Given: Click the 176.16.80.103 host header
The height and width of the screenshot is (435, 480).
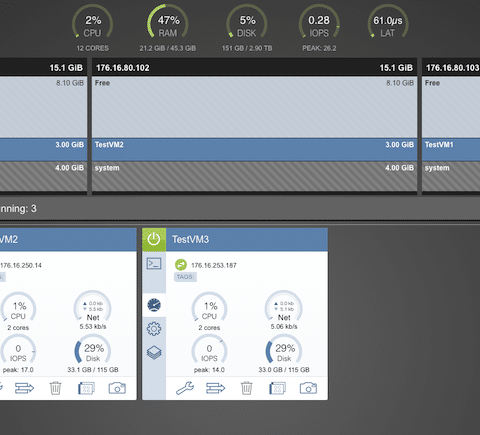Looking at the screenshot, I should tap(451, 68).
